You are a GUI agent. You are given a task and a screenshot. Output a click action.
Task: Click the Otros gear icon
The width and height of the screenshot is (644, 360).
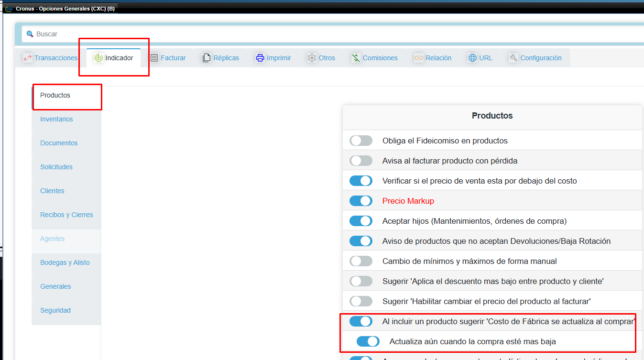(312, 58)
